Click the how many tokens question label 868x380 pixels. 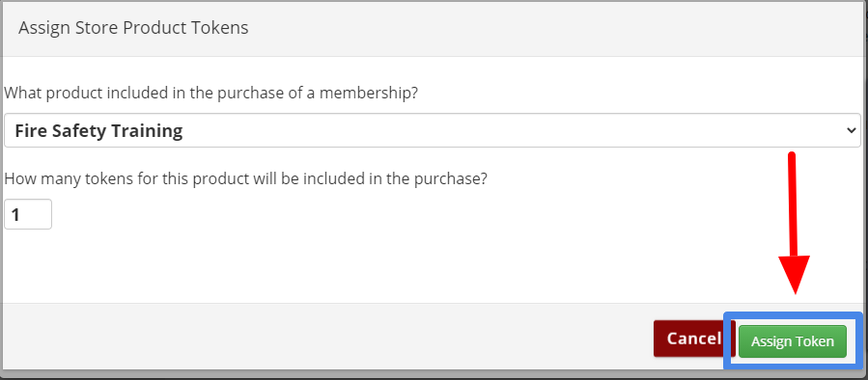[245, 178]
